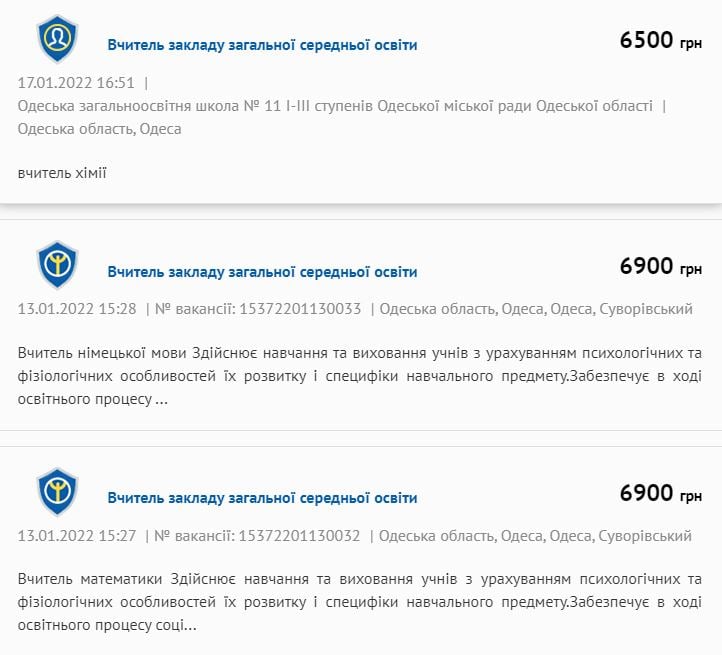Image resolution: width=722 pixels, height=655 pixels.
Task: Open the vacancy title posted 13.01.2022 15:27
Action: [262, 498]
